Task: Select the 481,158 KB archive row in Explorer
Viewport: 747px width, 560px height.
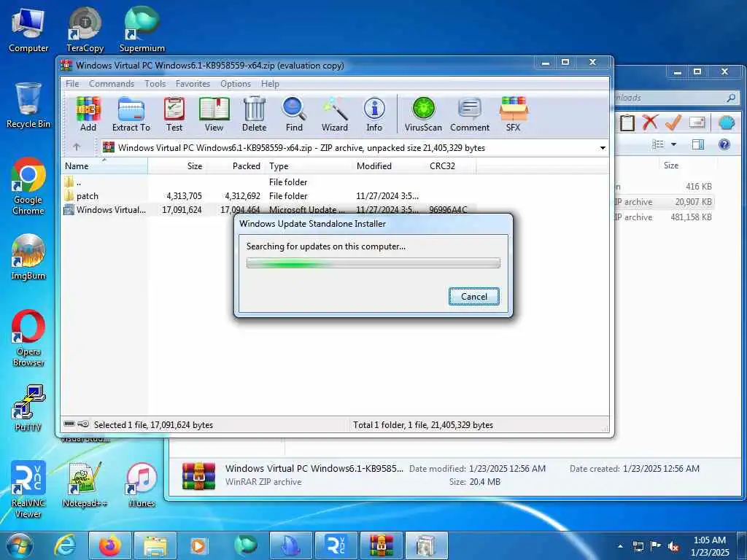Action: (x=663, y=217)
